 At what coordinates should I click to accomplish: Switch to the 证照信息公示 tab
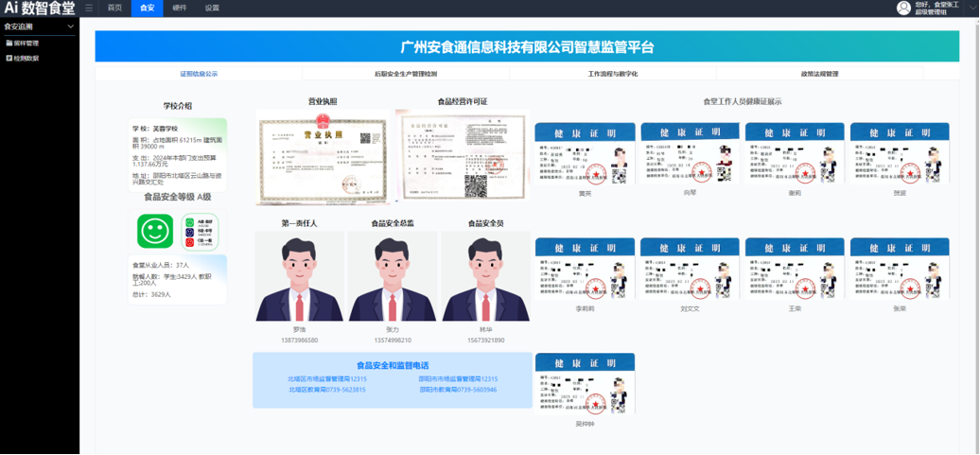(x=199, y=74)
